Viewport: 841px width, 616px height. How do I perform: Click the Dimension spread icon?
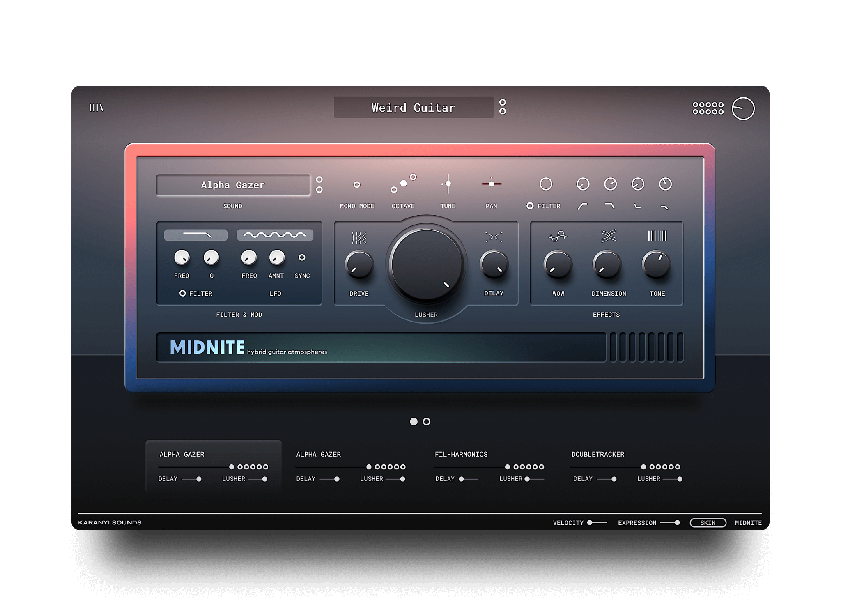(x=609, y=236)
